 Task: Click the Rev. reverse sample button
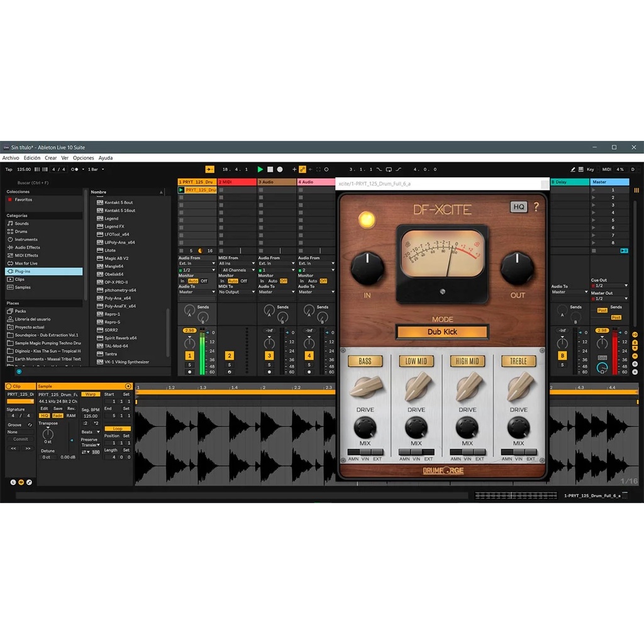(72, 409)
